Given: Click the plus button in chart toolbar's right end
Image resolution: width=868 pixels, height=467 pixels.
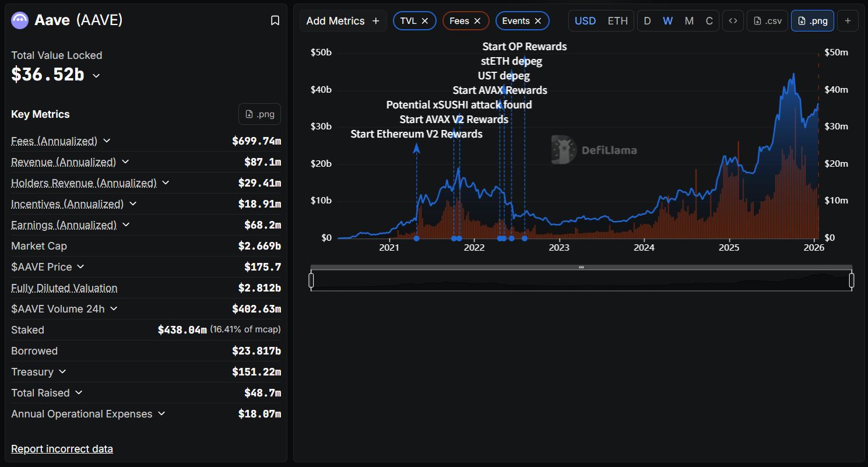Looking at the screenshot, I should (x=848, y=21).
